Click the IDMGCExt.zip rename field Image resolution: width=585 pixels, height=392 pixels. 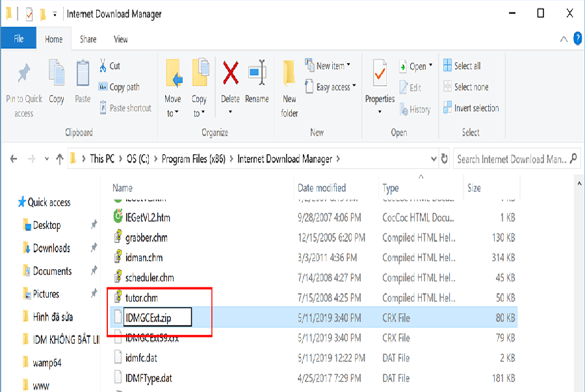157,317
